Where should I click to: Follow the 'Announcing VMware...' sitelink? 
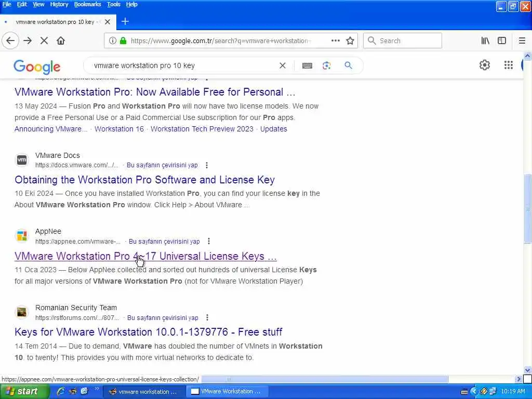[x=51, y=129]
